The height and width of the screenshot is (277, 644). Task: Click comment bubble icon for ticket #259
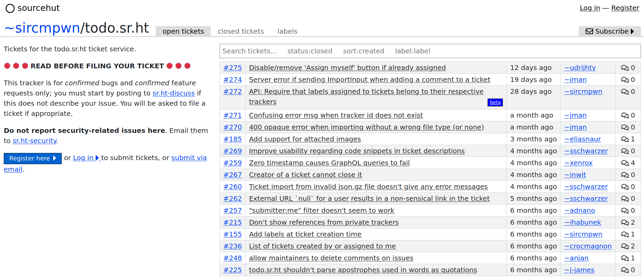(x=625, y=163)
